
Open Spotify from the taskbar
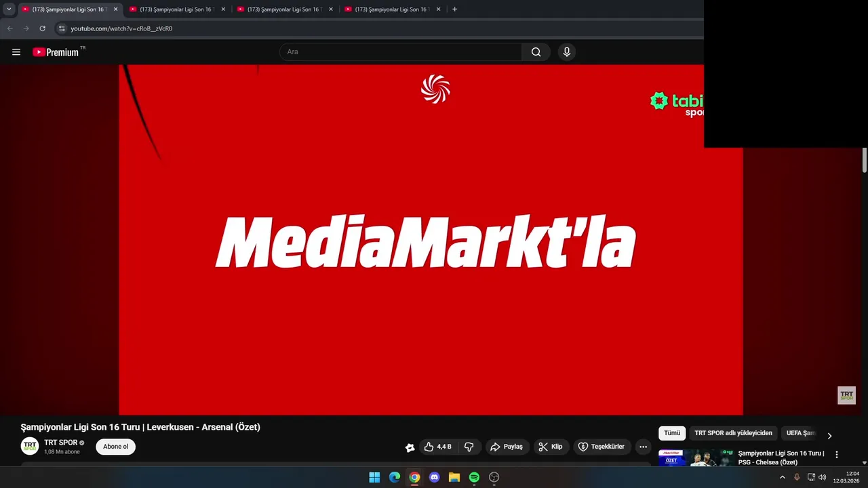coord(474,477)
